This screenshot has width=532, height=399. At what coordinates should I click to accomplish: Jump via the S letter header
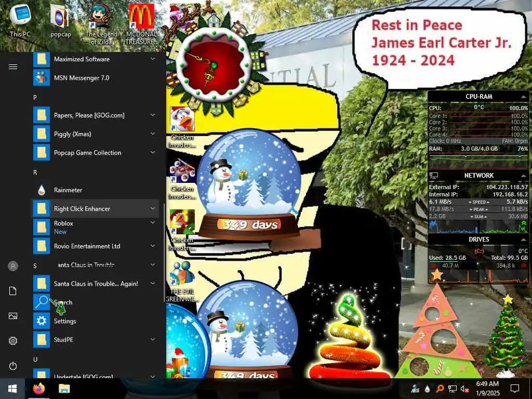click(35, 265)
